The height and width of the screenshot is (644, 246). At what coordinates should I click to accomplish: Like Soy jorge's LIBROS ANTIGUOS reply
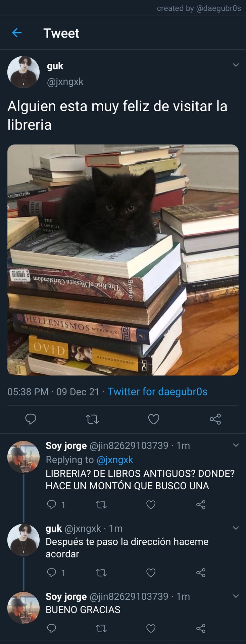coord(151,504)
